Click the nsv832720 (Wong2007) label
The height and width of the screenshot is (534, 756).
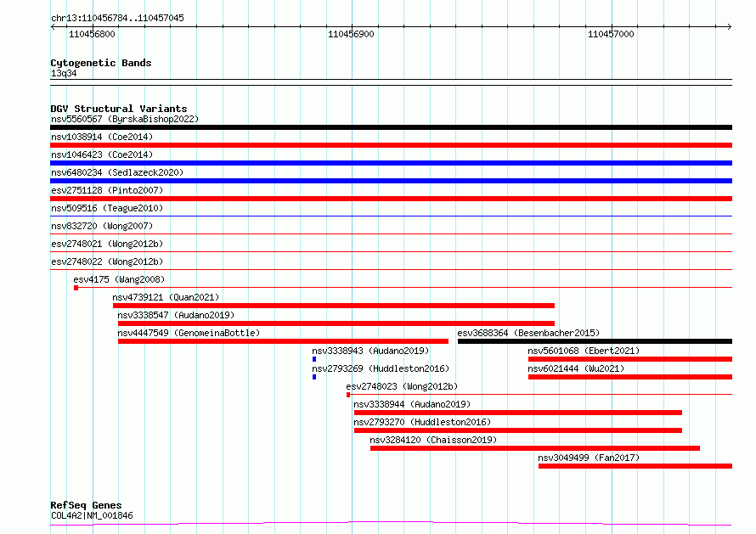click(102, 226)
